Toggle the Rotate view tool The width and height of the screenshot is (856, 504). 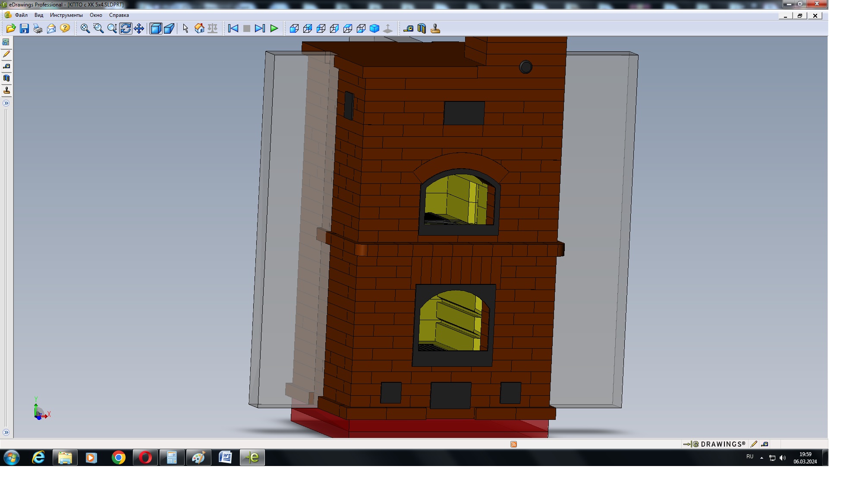(126, 28)
